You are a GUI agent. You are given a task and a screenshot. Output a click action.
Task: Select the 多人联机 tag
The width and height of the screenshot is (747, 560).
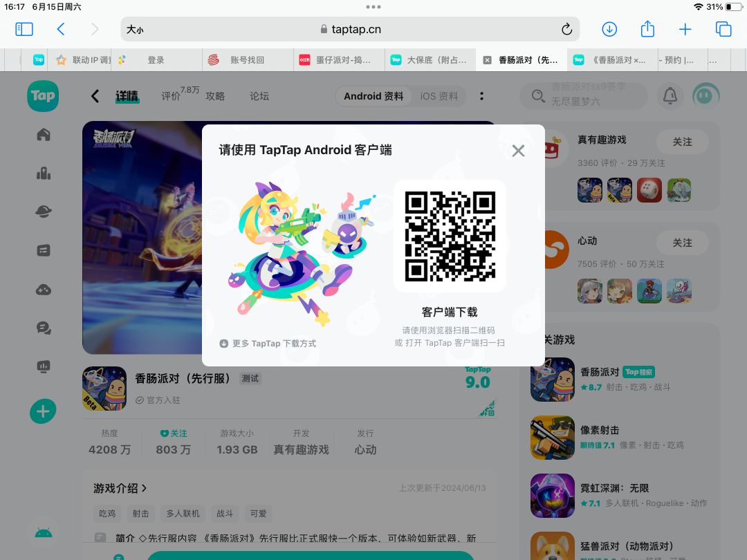coord(183,513)
